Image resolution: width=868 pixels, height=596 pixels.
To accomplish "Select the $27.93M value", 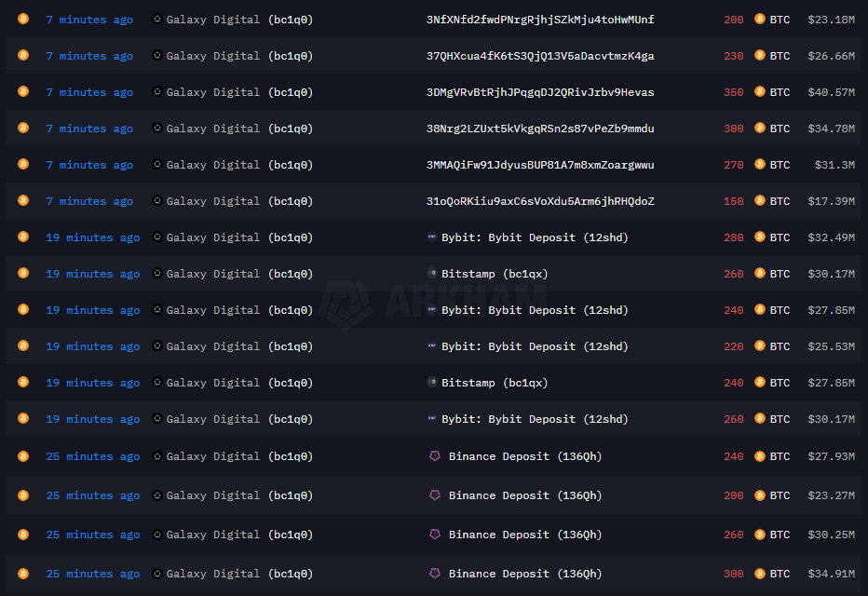I will pos(831,456).
